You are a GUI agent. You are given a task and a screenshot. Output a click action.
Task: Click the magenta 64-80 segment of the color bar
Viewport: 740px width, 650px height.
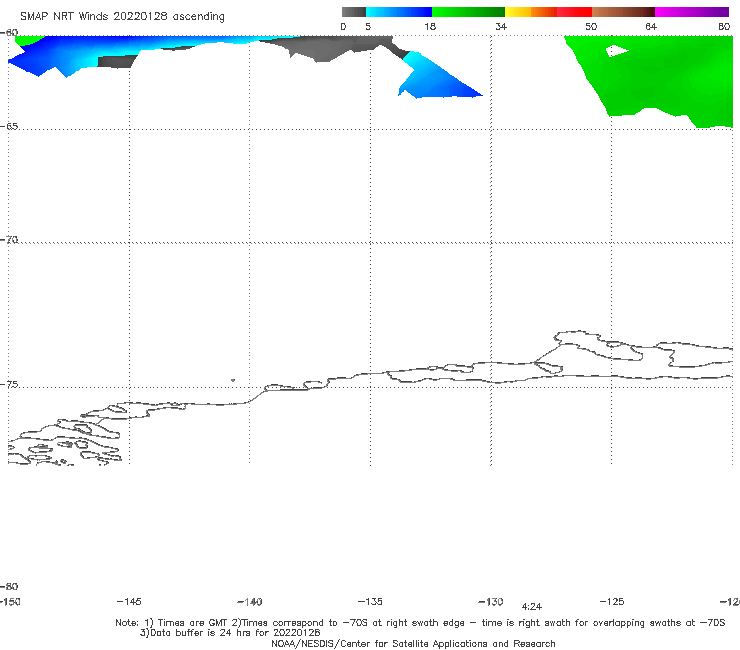(x=692, y=12)
